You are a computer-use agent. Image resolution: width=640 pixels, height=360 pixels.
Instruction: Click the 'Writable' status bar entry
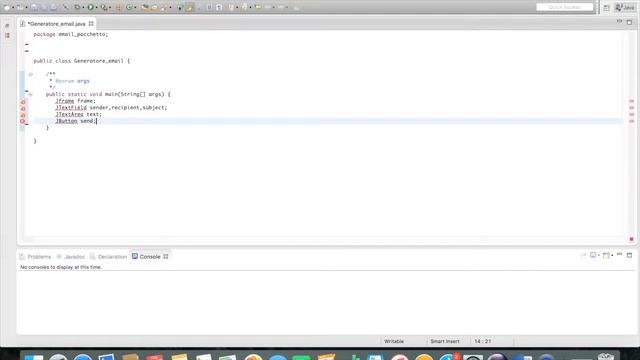click(394, 341)
